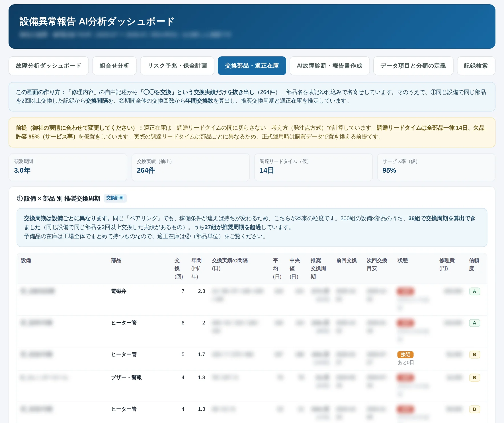Click the 交換計画 tag badge
504x423 pixels.
click(115, 198)
